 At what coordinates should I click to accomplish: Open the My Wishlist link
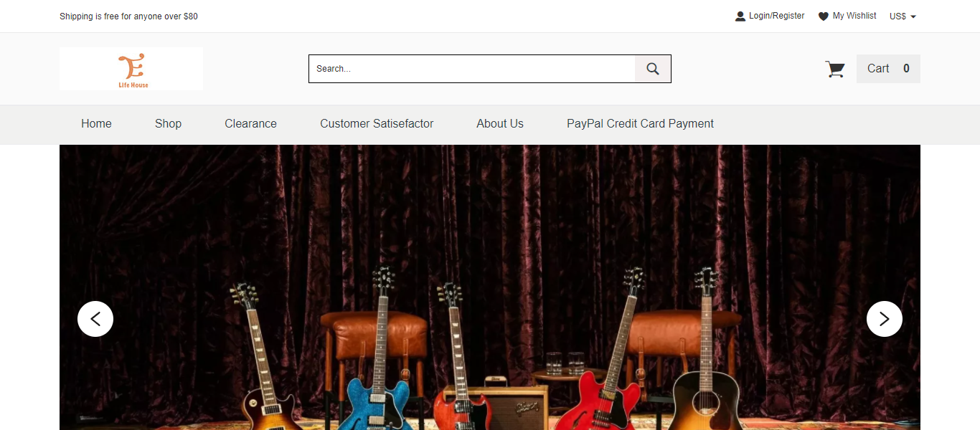(x=854, y=16)
